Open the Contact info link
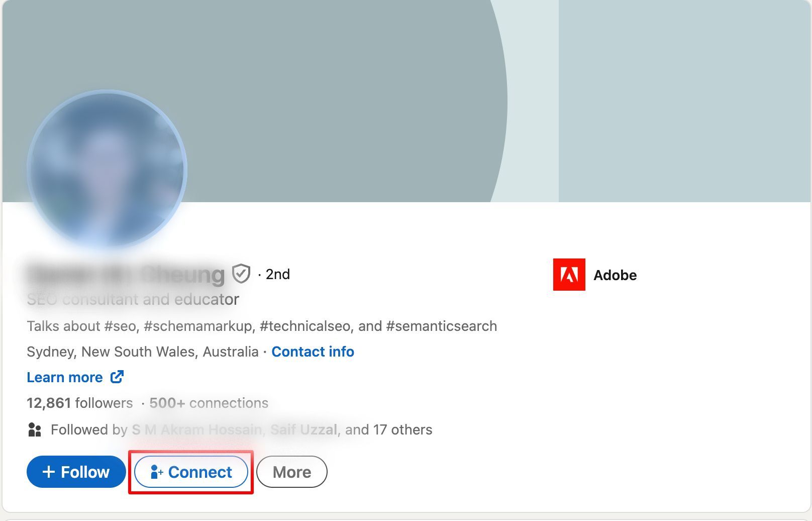The image size is (812, 521). click(313, 352)
